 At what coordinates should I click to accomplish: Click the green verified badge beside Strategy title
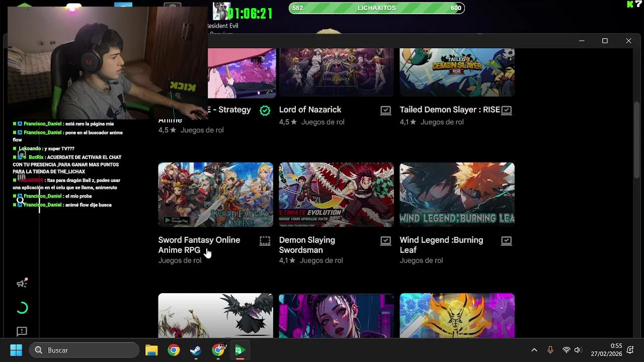tap(265, 110)
